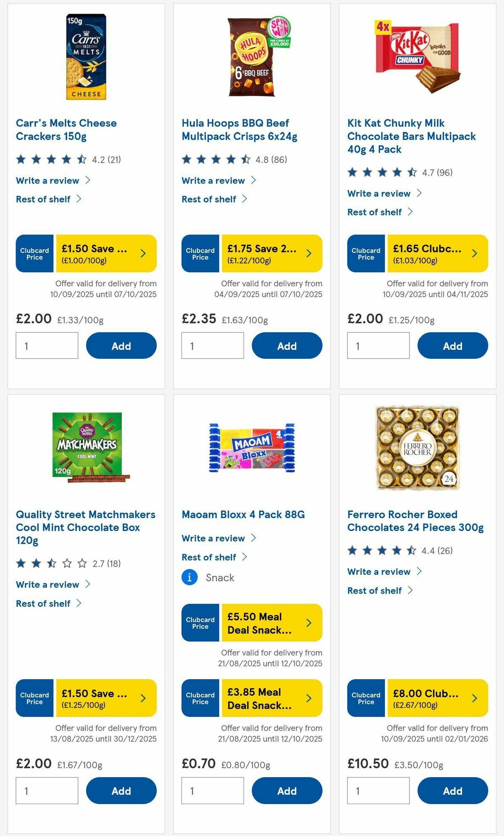Open the Carr's Melts Cheese Crackers product page

pyautogui.click(x=66, y=129)
